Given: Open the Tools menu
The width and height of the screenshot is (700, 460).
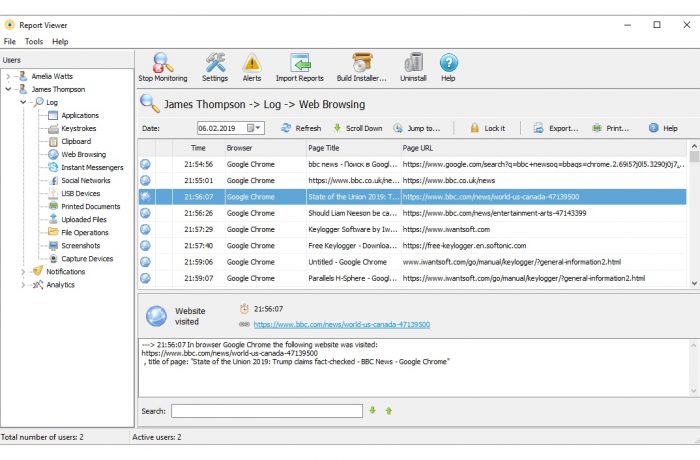Looking at the screenshot, I should [x=34, y=42].
